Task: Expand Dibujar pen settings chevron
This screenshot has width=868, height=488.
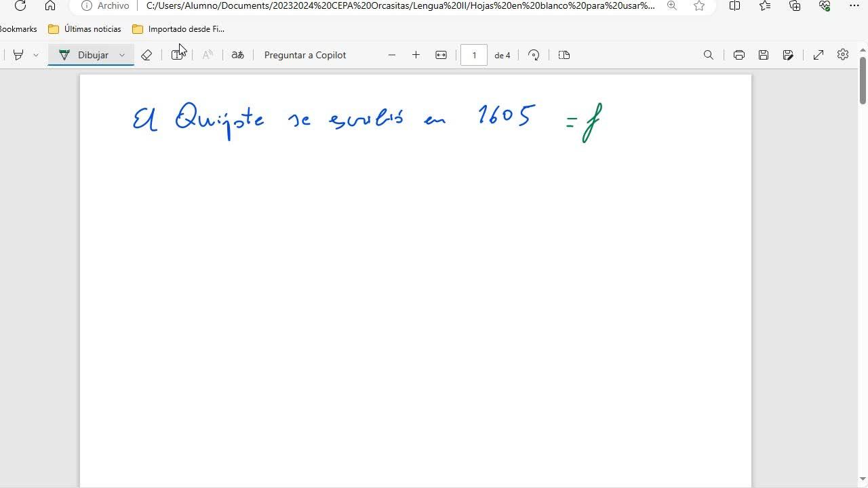Action: point(122,55)
